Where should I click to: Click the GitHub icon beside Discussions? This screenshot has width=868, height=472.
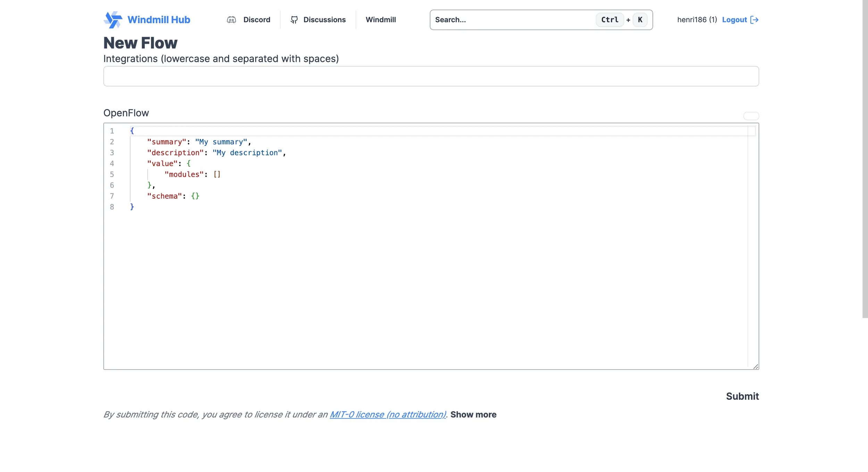[294, 20]
